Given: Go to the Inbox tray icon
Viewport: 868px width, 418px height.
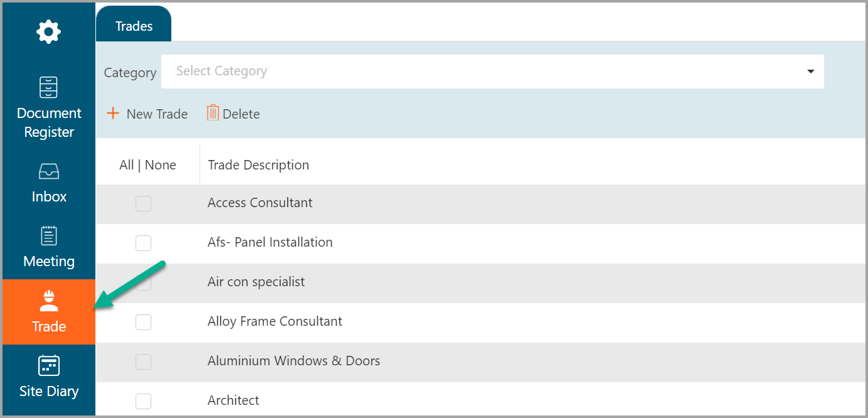Looking at the screenshot, I should pos(48,171).
